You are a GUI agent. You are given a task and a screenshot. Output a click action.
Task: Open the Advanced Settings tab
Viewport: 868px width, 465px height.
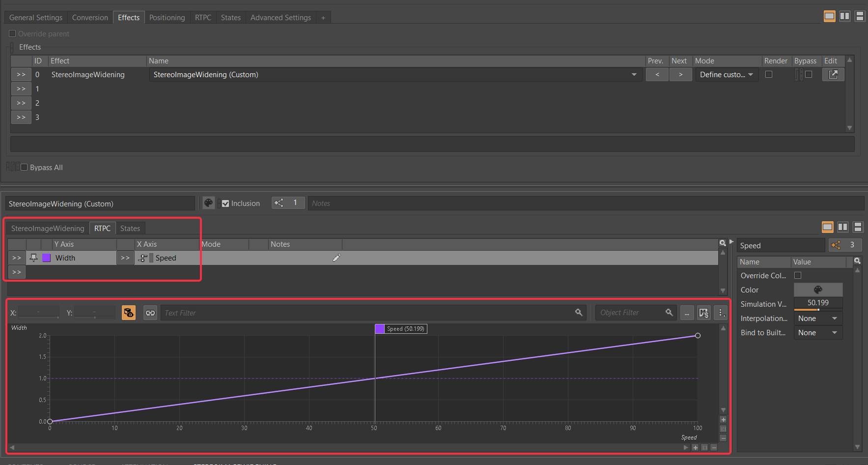(280, 17)
